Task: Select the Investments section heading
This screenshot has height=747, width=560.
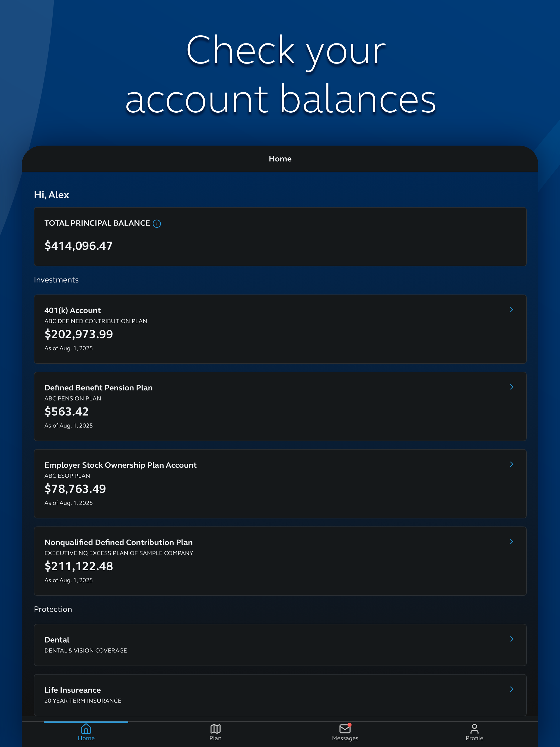Action: pos(56,280)
